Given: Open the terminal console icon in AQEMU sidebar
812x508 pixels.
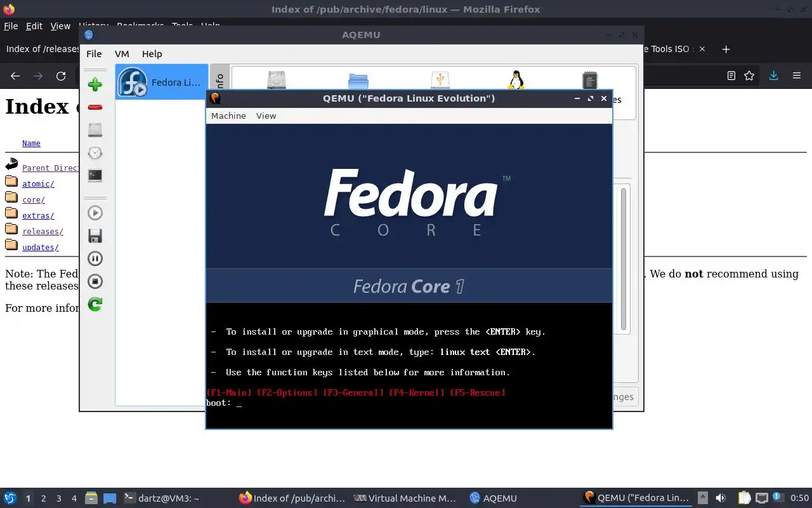Looking at the screenshot, I should (95, 176).
